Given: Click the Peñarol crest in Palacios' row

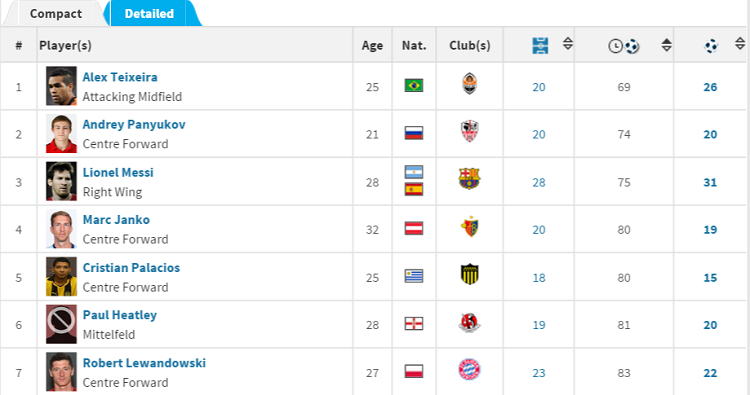Looking at the screenshot, I should pyautogui.click(x=470, y=274).
